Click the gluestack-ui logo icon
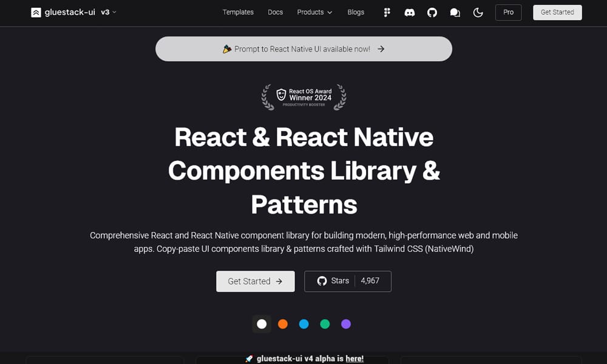The width and height of the screenshot is (607, 364). 36,12
